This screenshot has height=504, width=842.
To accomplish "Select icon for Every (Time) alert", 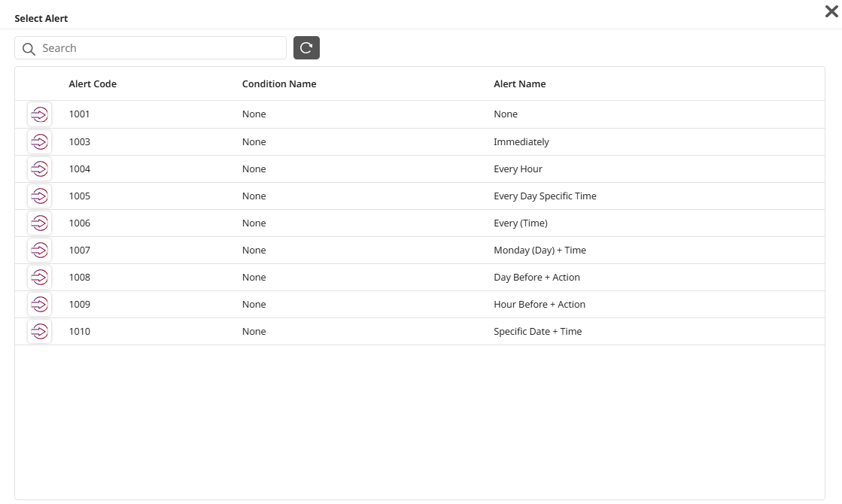I will tap(40, 223).
